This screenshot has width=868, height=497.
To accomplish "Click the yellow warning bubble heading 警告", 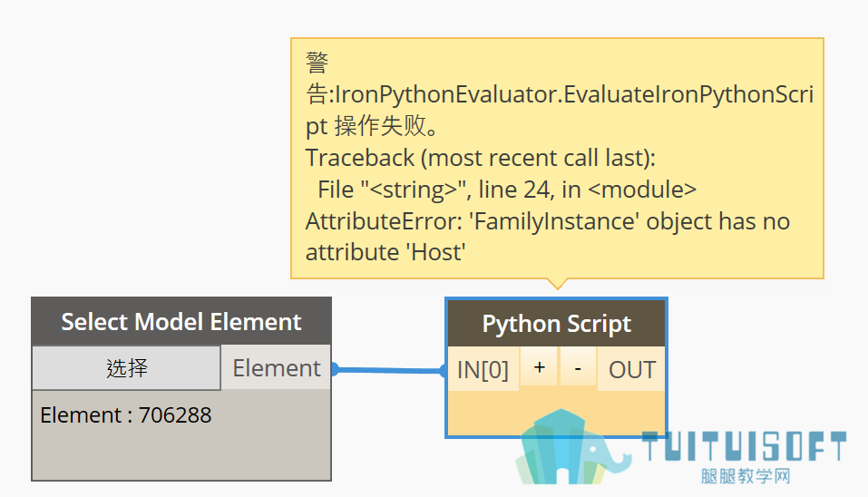I will pos(317,77).
